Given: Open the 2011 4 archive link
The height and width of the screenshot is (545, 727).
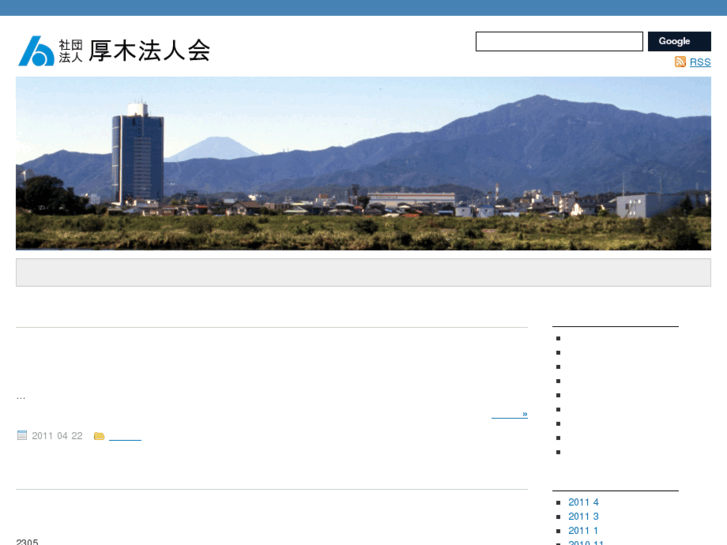Looking at the screenshot, I should click(583, 502).
